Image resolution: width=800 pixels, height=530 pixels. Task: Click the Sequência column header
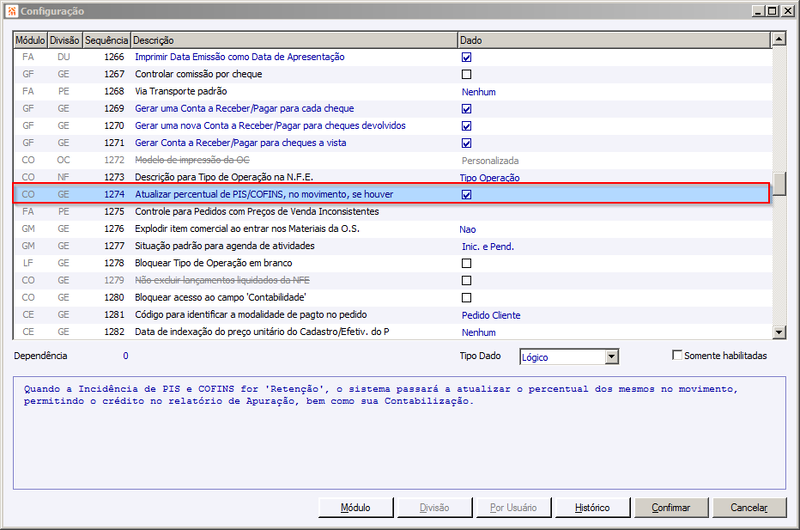pyautogui.click(x=107, y=40)
